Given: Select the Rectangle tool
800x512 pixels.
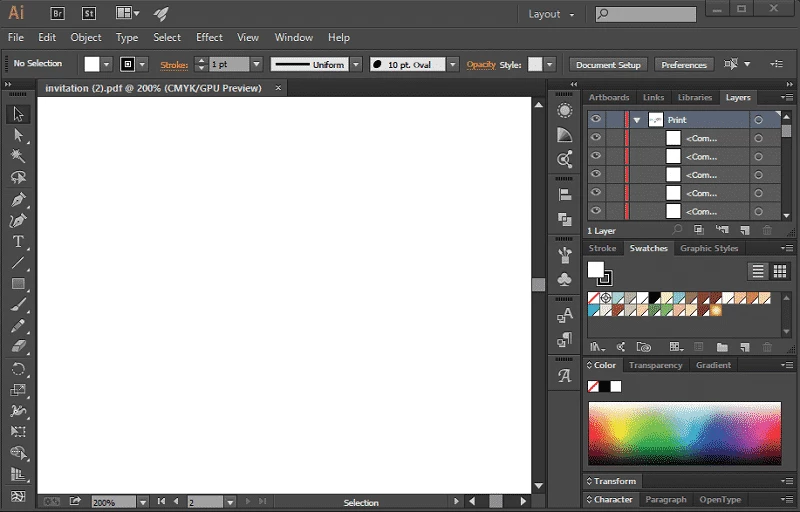Looking at the screenshot, I should (x=18, y=285).
